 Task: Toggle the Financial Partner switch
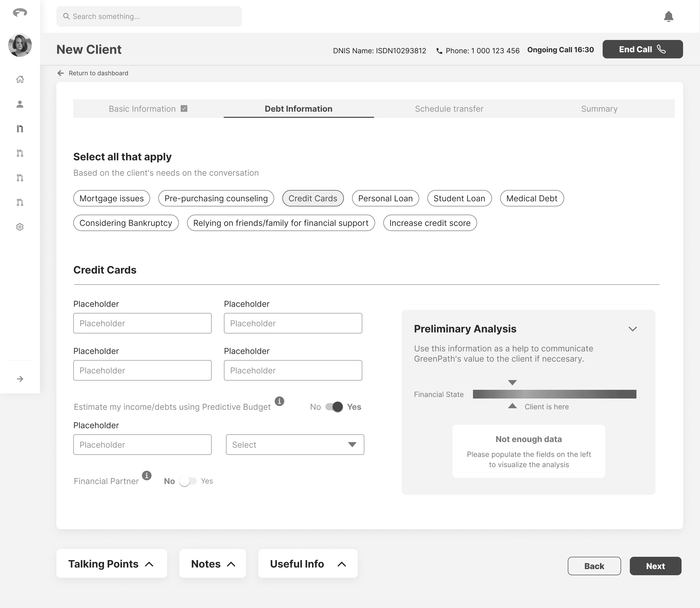coord(188,481)
